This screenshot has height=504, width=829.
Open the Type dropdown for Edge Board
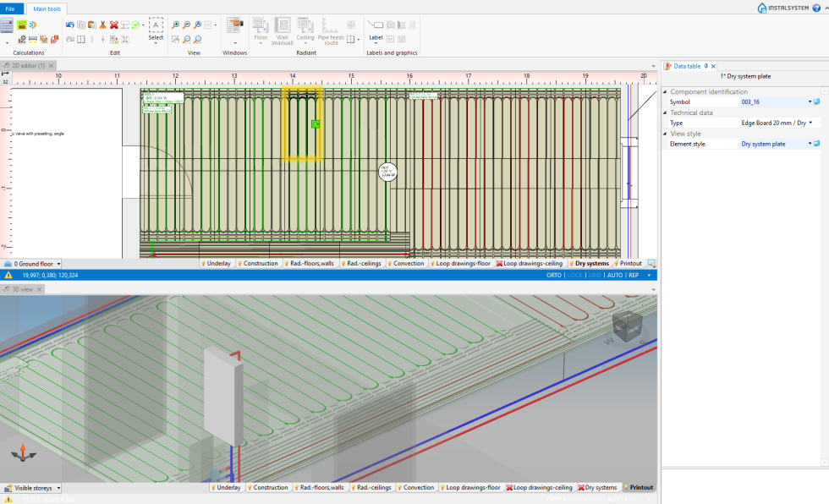click(810, 123)
